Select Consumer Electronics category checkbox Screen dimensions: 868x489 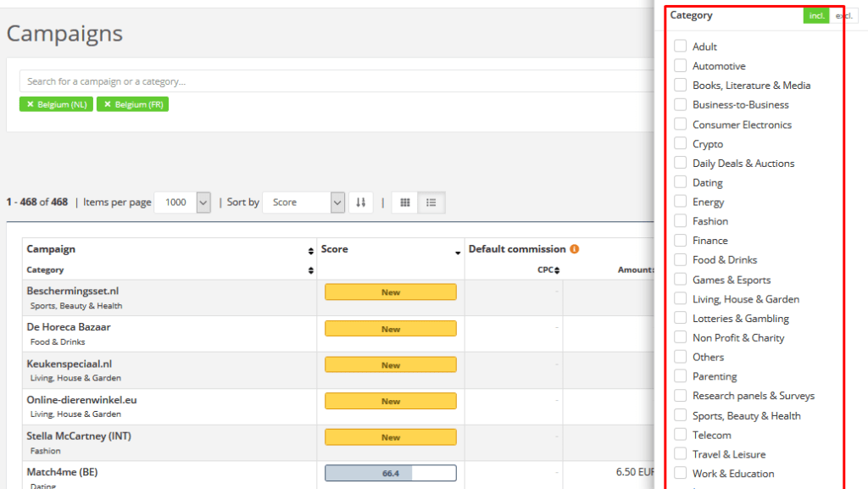(x=681, y=124)
